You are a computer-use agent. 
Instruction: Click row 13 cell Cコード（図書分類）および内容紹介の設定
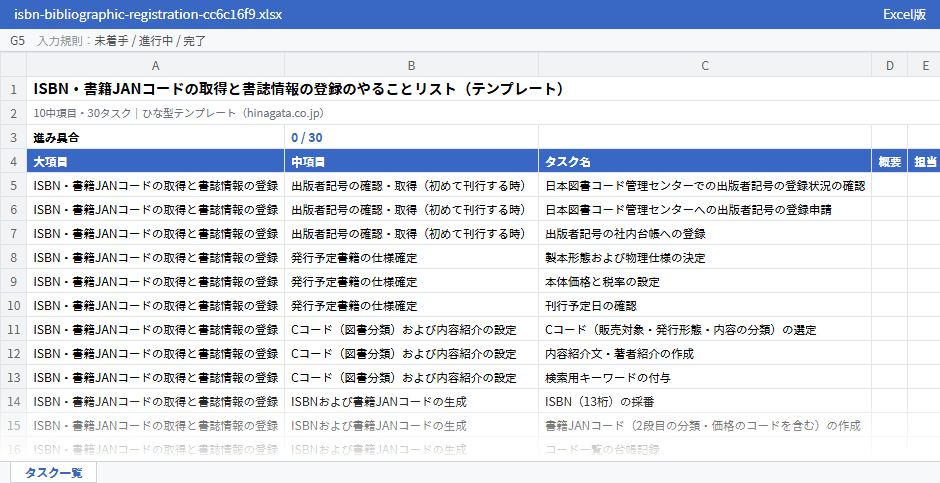(411, 377)
